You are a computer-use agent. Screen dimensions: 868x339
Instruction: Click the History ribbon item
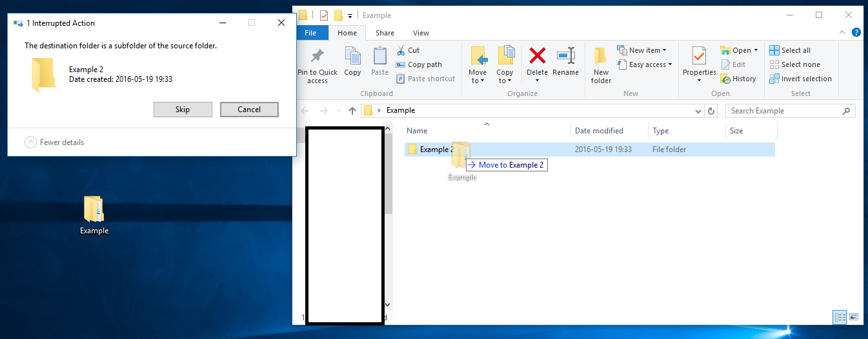tap(738, 79)
